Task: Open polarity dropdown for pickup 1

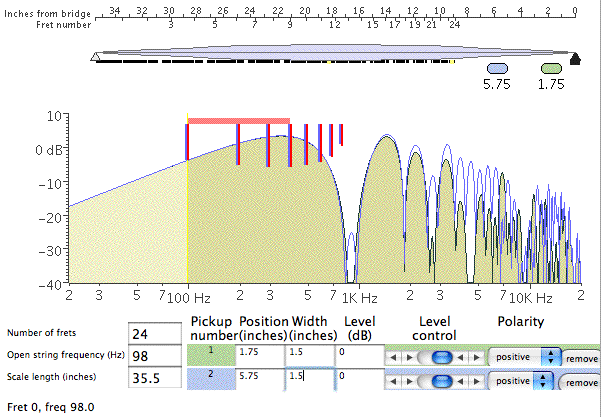Action: [523, 357]
